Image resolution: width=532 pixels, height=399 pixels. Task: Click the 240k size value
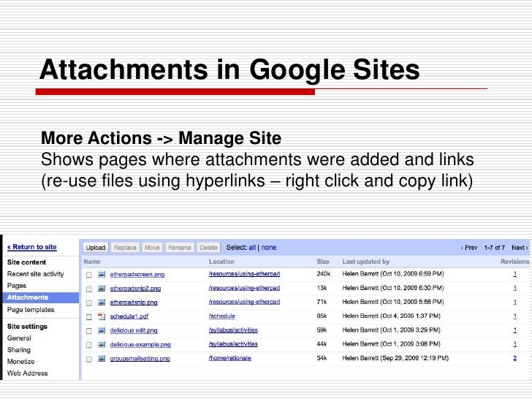point(323,274)
